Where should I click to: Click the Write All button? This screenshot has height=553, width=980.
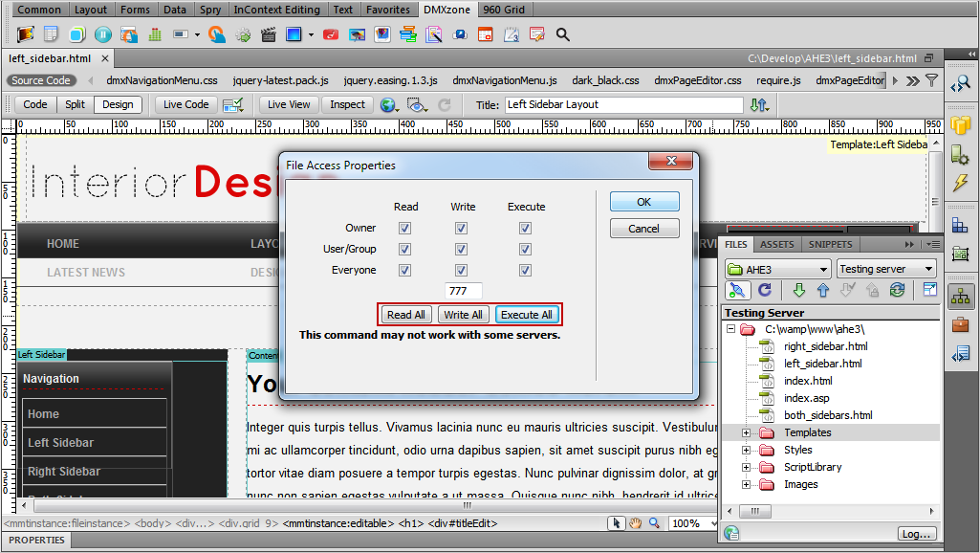tap(463, 315)
